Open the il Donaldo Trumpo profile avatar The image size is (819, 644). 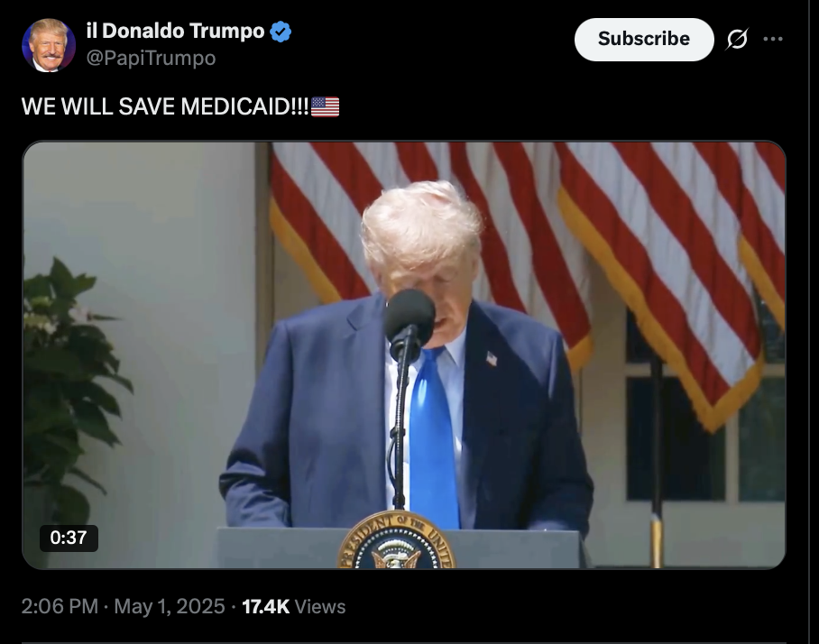(x=49, y=45)
